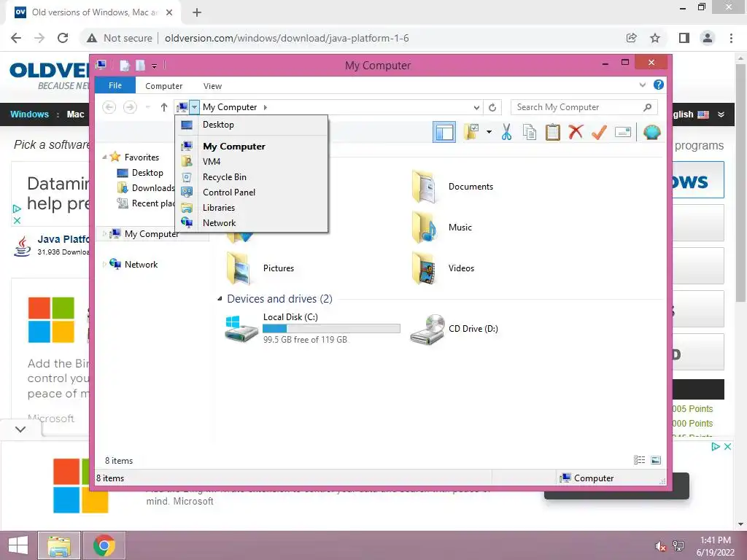Collapse the Devices and drives group
Image resolution: width=747 pixels, height=560 pixels.
[220, 298]
